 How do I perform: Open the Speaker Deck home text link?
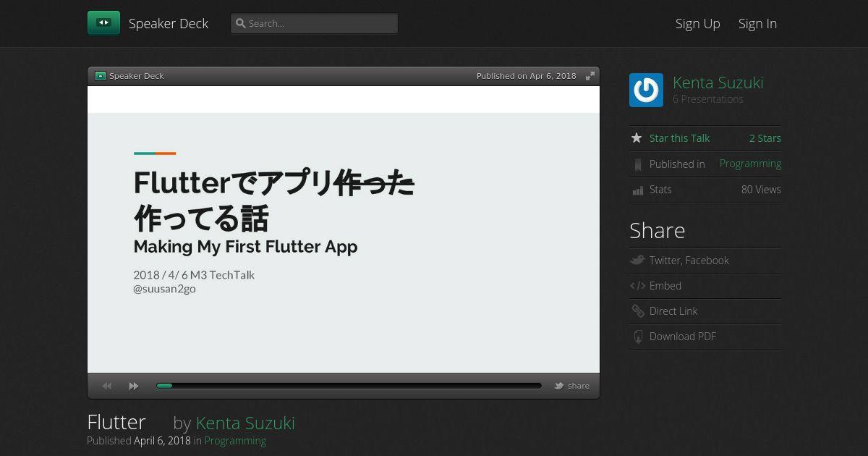pyautogui.click(x=169, y=23)
